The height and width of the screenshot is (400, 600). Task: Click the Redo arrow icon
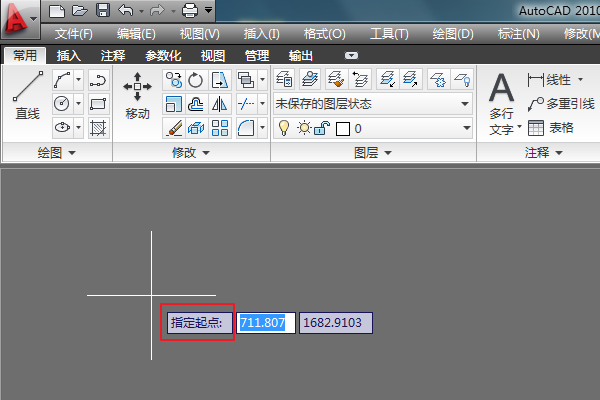[x=157, y=10]
